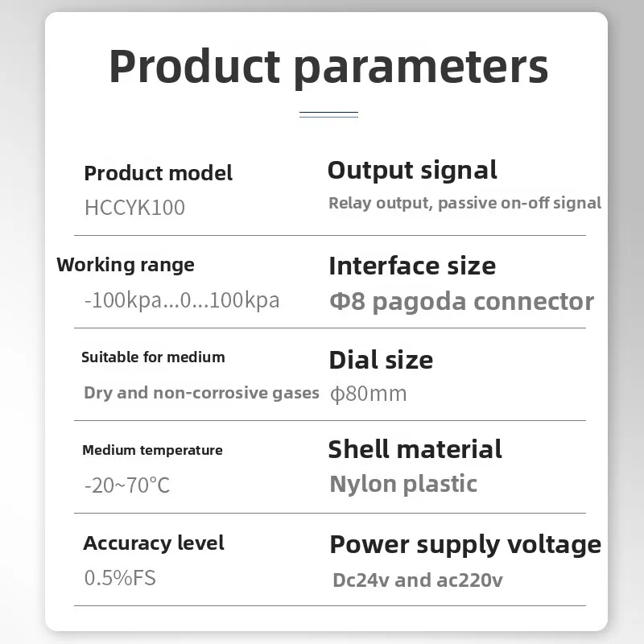
Task: Click the Working range label
Action: point(126,265)
